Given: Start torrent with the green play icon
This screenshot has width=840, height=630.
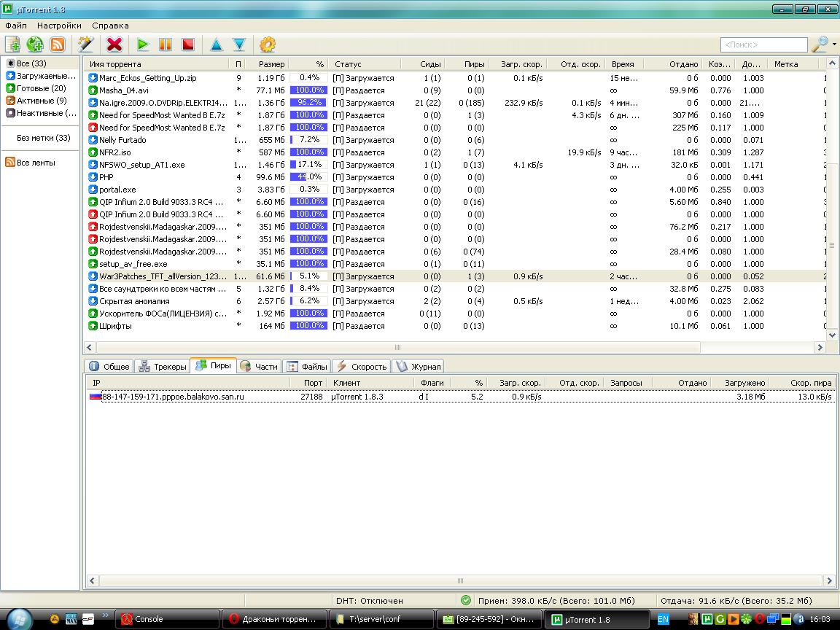Looking at the screenshot, I should 143,44.
